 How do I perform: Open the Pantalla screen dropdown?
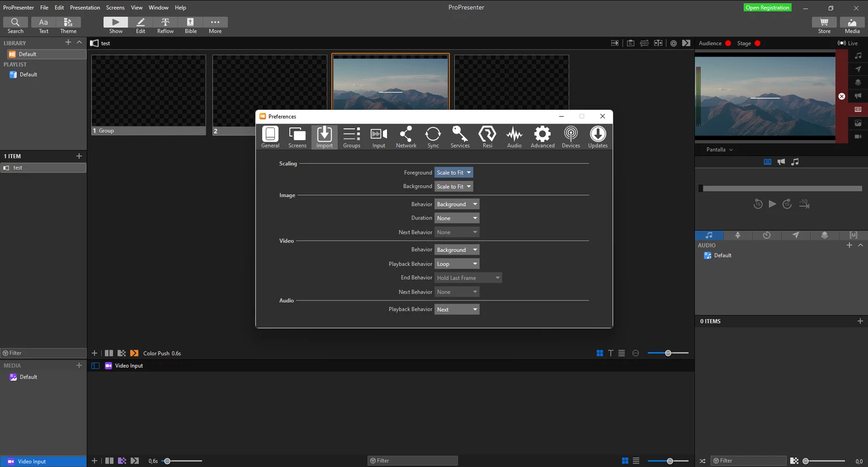point(720,149)
